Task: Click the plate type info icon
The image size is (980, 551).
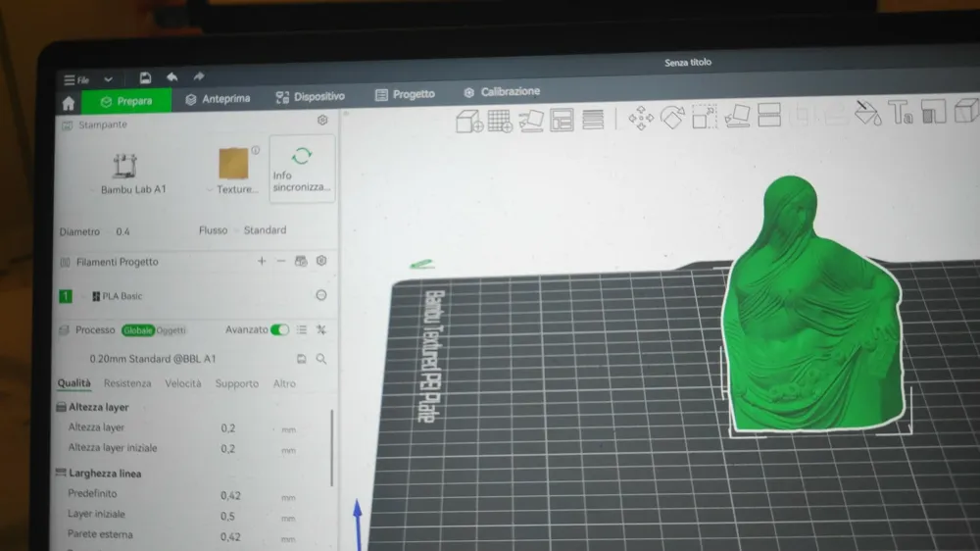Action: (x=255, y=150)
